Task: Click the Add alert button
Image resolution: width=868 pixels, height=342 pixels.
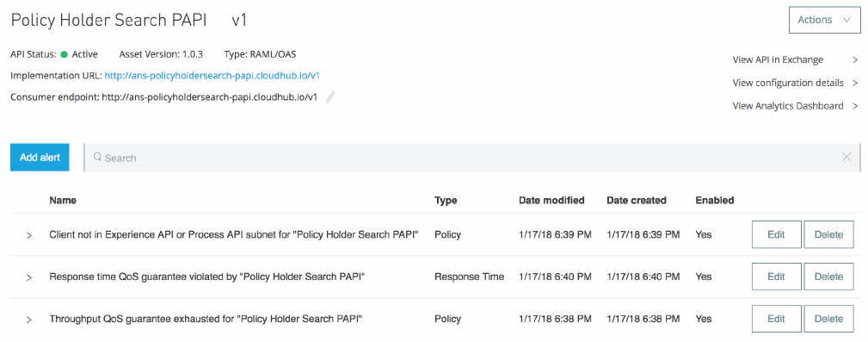Action: tap(40, 158)
